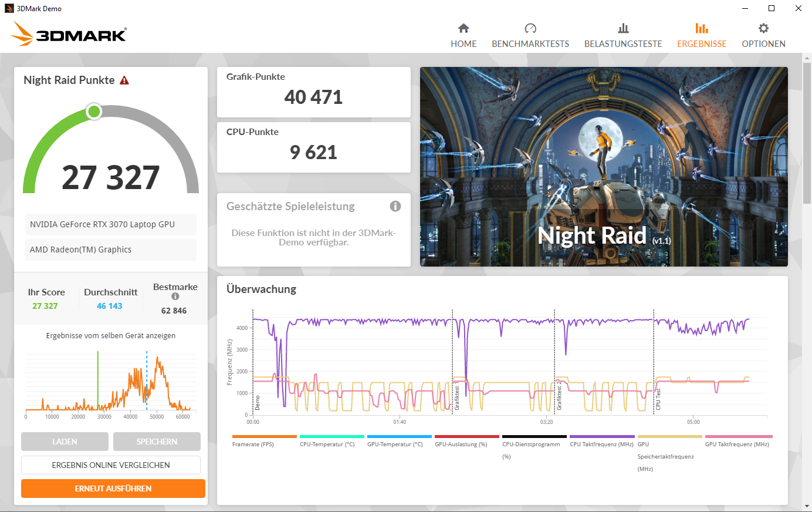
Task: Click the green Ihr Score value 27 327
Action: 45,306
